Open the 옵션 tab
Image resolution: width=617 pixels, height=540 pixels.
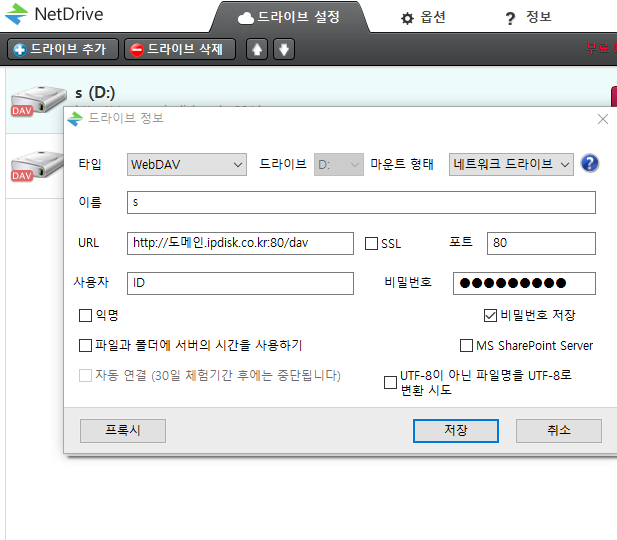(423, 17)
